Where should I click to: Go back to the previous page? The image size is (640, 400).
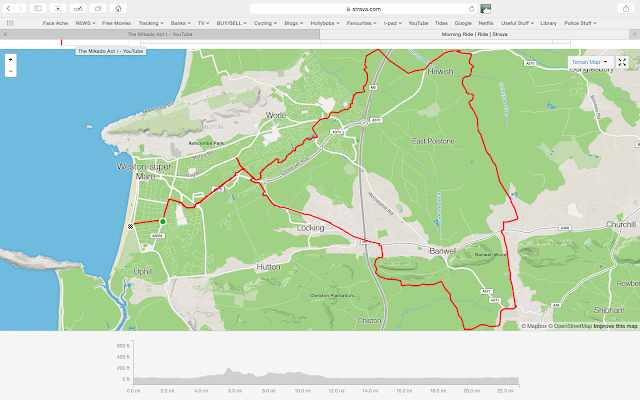click(8, 9)
